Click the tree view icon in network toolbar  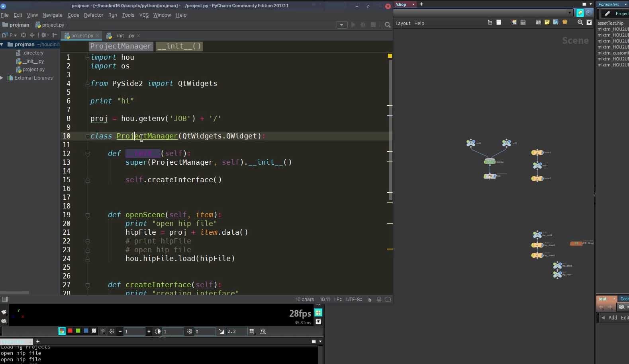click(490, 23)
